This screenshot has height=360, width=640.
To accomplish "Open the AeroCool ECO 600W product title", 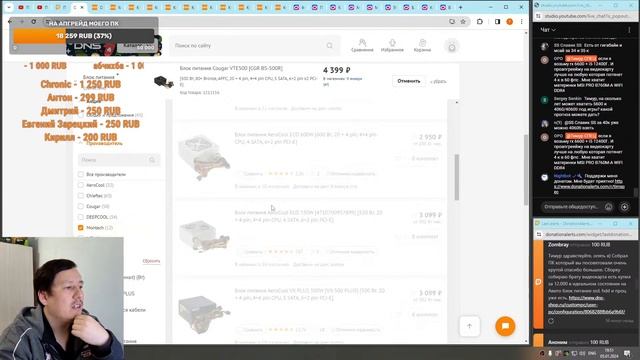I will coord(305,138).
